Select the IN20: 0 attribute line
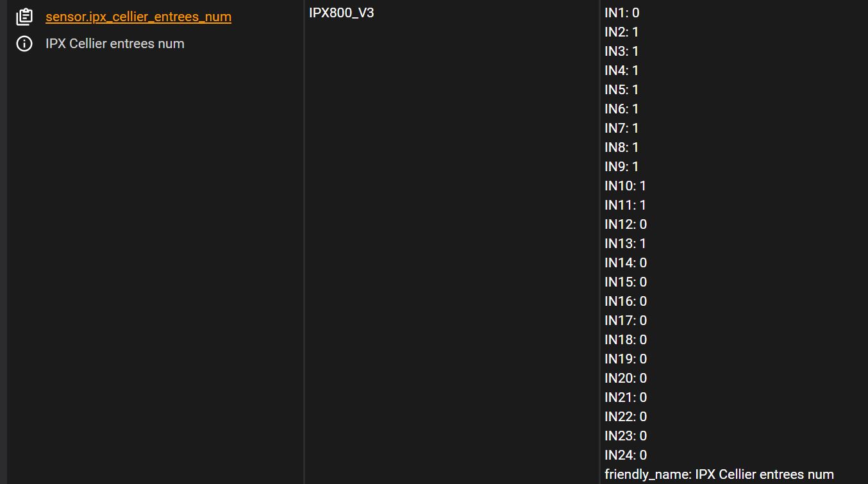868x484 pixels. point(626,378)
